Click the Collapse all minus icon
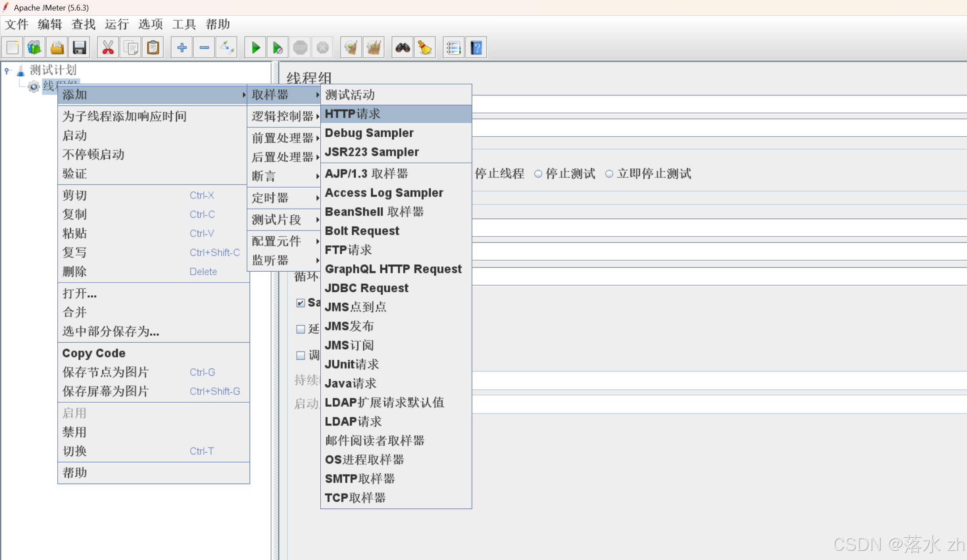The height and width of the screenshot is (560, 967). (204, 47)
